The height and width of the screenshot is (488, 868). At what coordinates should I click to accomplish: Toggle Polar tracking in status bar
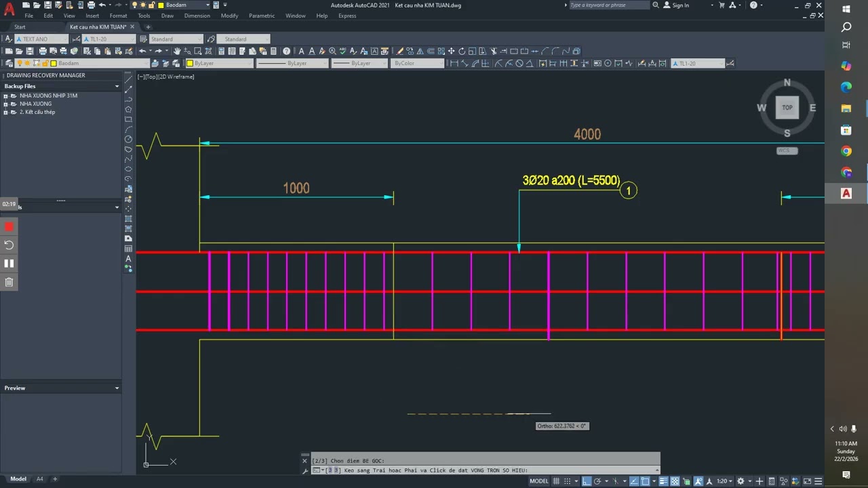click(x=597, y=481)
